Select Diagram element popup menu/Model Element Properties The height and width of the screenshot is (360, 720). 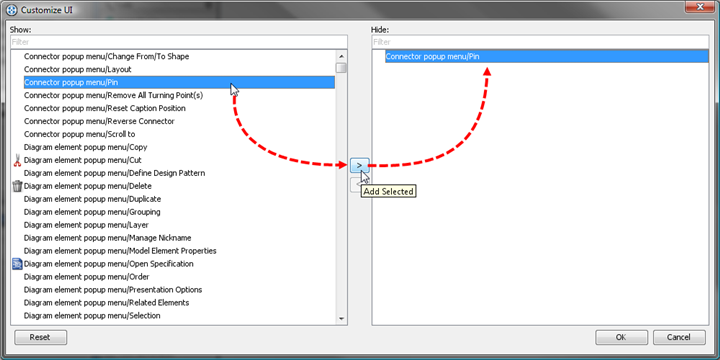[120, 251]
